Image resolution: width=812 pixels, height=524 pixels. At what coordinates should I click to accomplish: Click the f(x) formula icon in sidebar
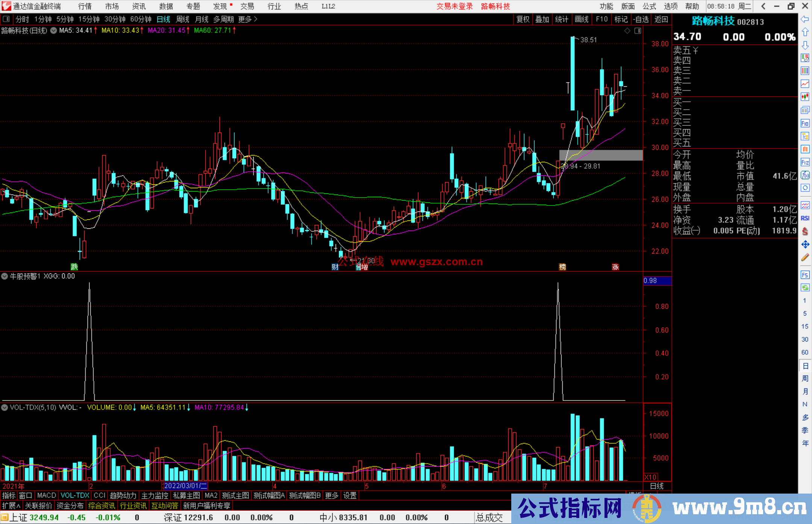click(805, 175)
